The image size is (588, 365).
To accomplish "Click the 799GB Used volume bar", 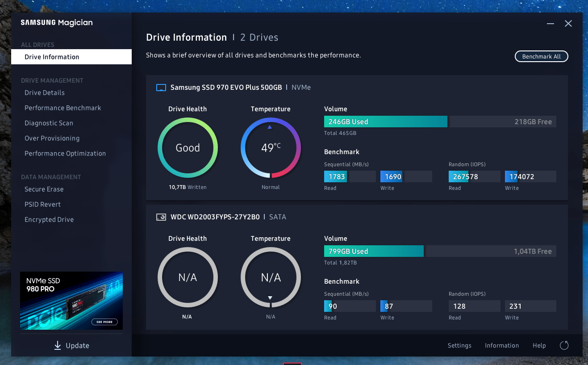I will (374, 251).
